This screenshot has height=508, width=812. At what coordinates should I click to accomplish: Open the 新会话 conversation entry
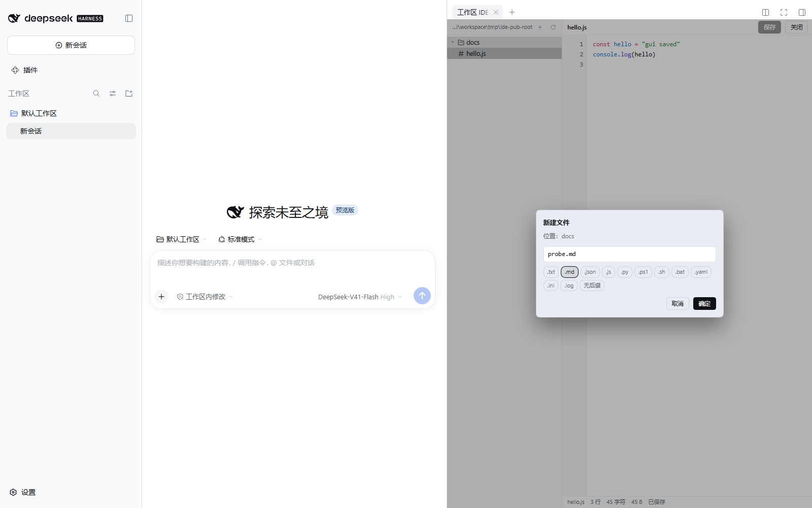71,131
